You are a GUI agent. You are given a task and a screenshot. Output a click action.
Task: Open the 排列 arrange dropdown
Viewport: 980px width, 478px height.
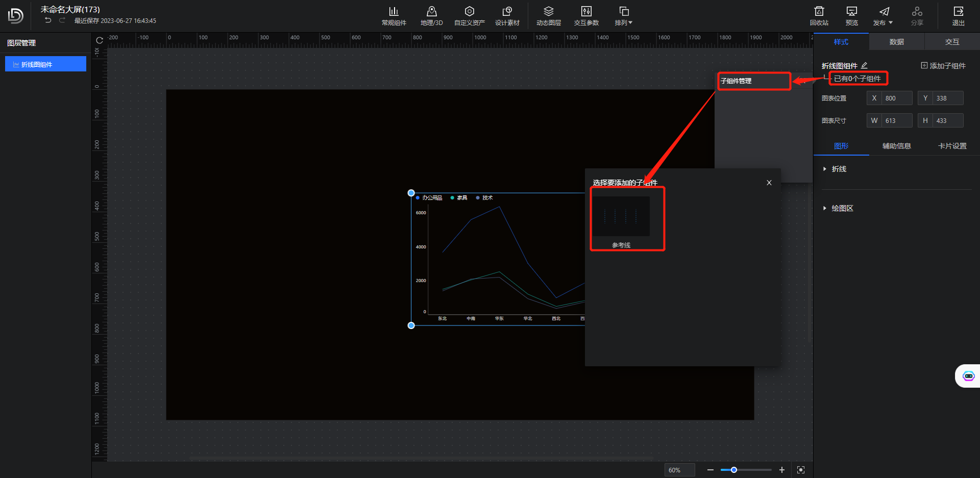[x=623, y=16]
